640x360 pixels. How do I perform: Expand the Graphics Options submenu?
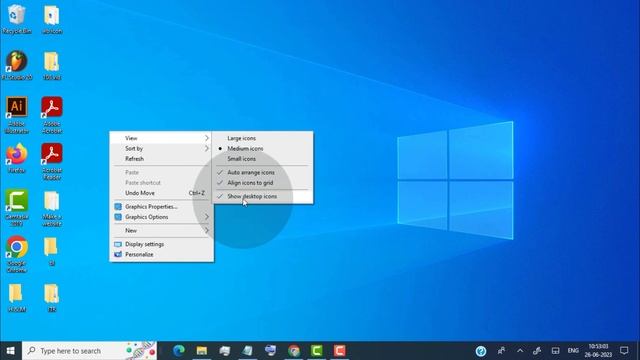coord(161,217)
